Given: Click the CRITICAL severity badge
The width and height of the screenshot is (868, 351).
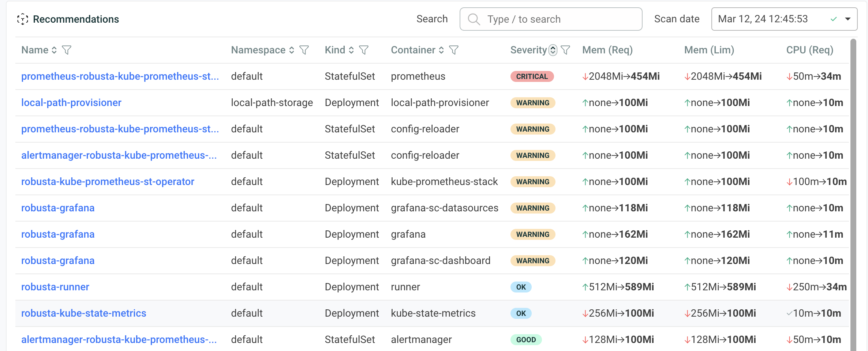Looking at the screenshot, I should (x=532, y=76).
